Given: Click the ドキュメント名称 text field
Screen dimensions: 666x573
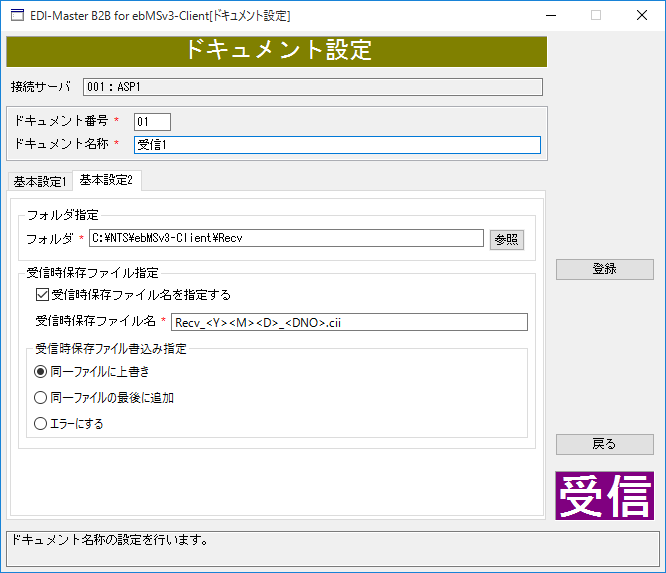Looking at the screenshot, I should click(336, 145).
